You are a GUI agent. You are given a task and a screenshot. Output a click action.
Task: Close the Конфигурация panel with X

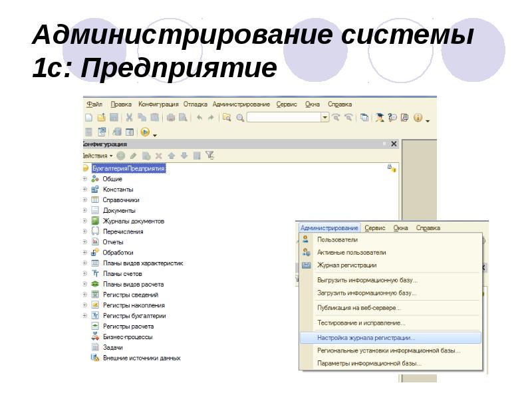394,144
